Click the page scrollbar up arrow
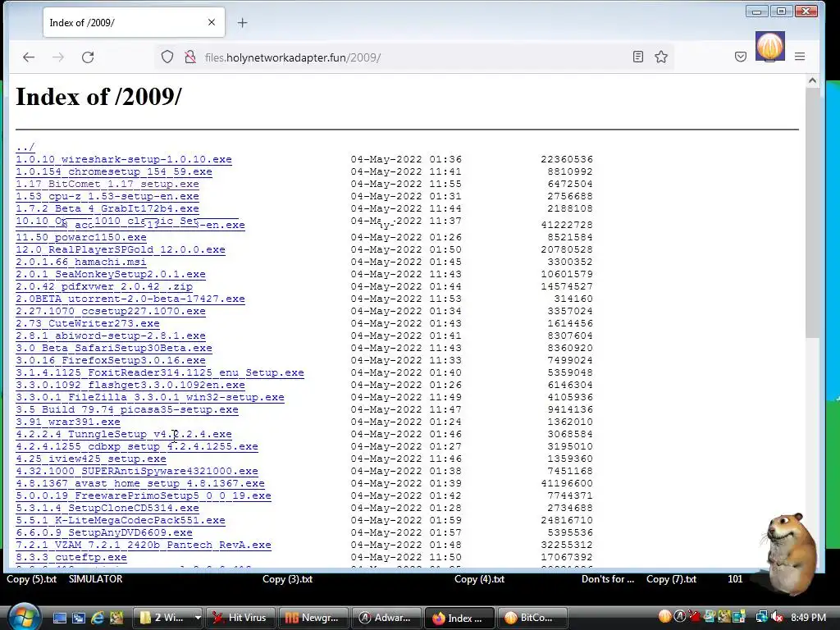 812,81
